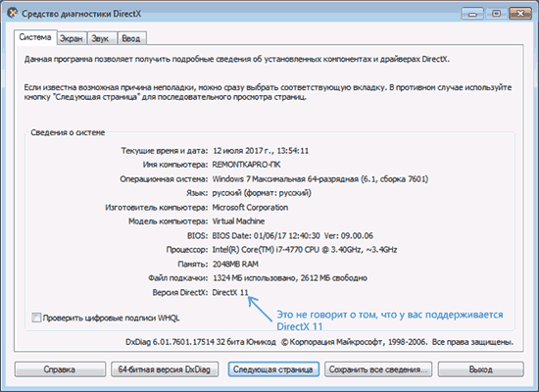This screenshot has height=392, width=539.
Task: Click DirectX version value DirectX 11
Action: pyautogui.click(x=230, y=292)
